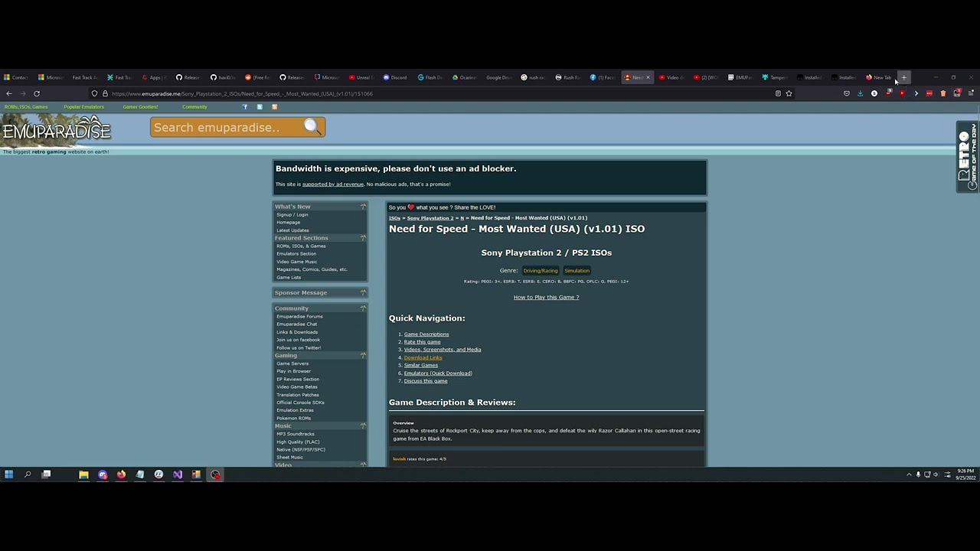Open the Driving/Racing genre tag
980x551 pixels.
(x=541, y=270)
